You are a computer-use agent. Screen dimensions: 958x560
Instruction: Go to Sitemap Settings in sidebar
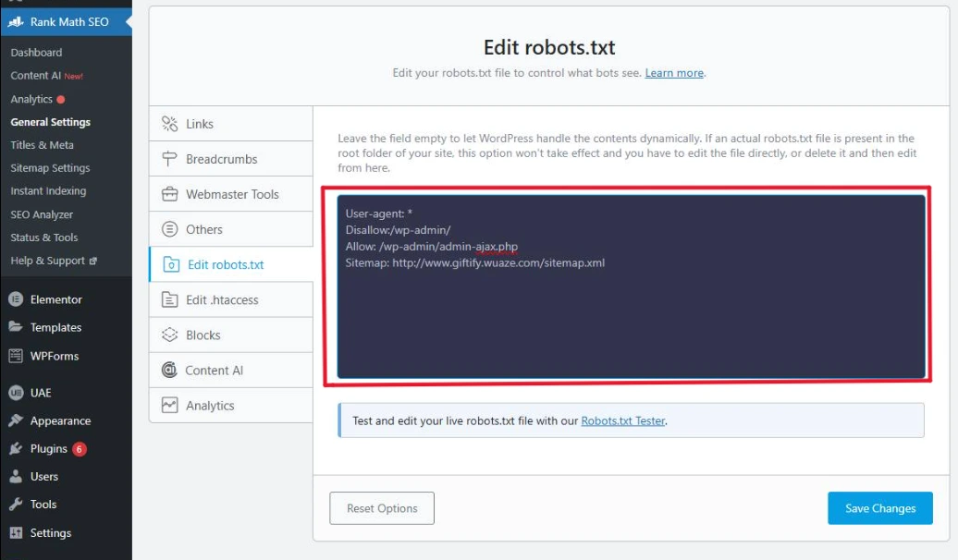(x=50, y=168)
